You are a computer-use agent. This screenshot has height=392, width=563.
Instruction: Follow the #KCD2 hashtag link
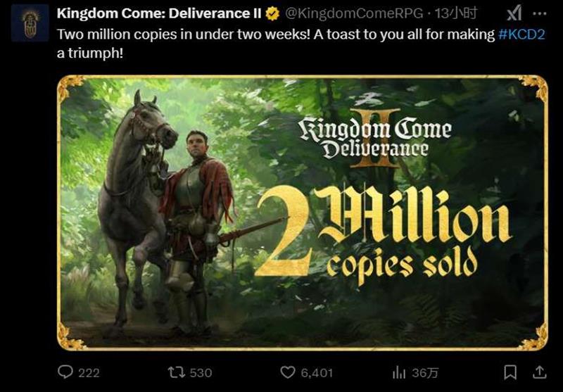pos(521,34)
